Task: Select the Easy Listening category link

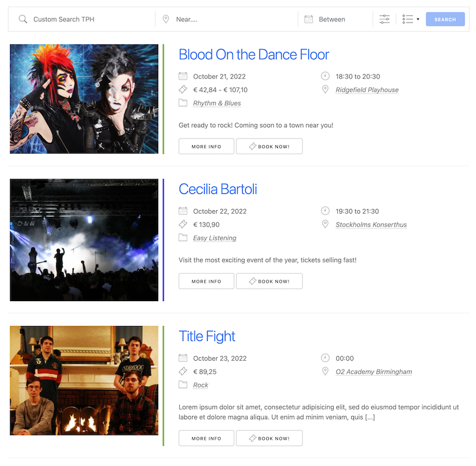Action: (214, 238)
